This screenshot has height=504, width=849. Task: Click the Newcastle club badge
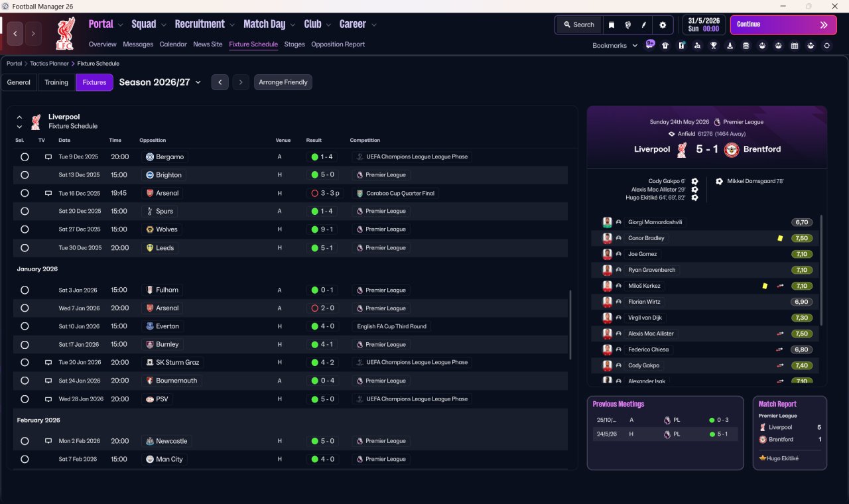coord(150,441)
